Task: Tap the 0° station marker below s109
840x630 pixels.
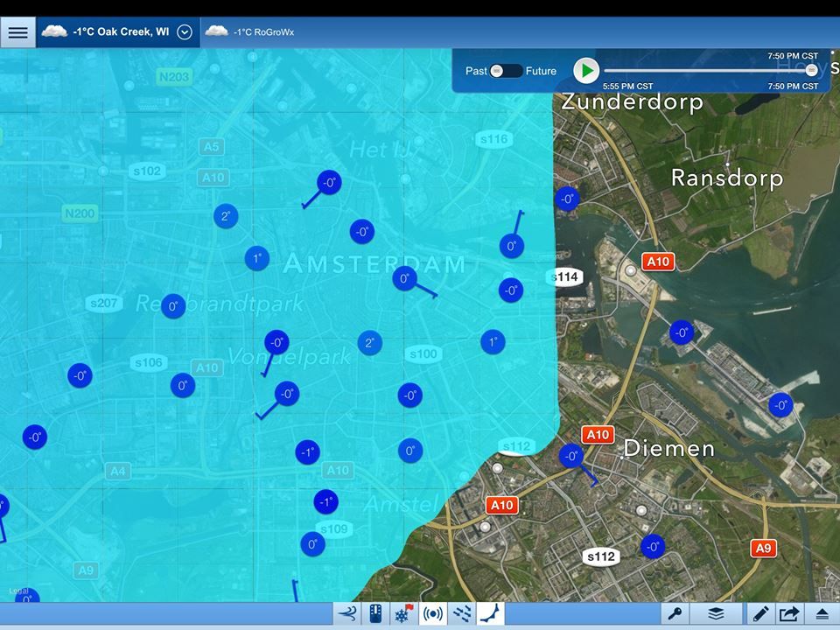Action: (313, 544)
